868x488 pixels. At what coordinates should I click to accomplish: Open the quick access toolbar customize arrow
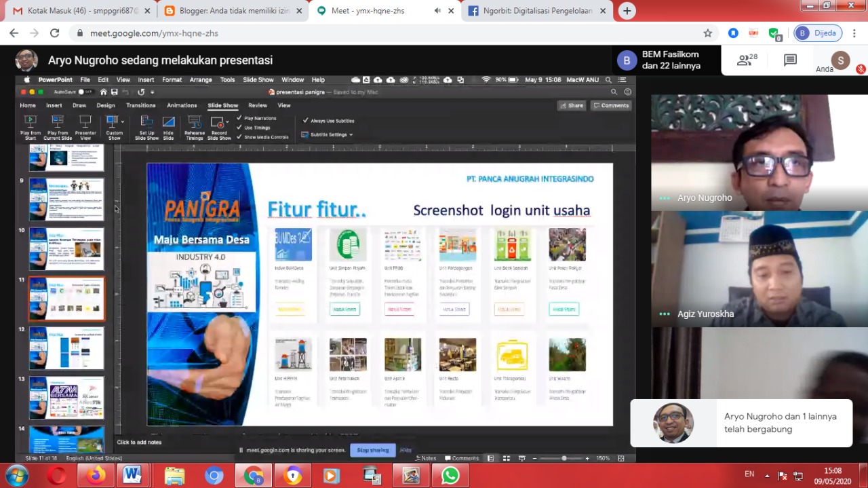click(x=153, y=92)
